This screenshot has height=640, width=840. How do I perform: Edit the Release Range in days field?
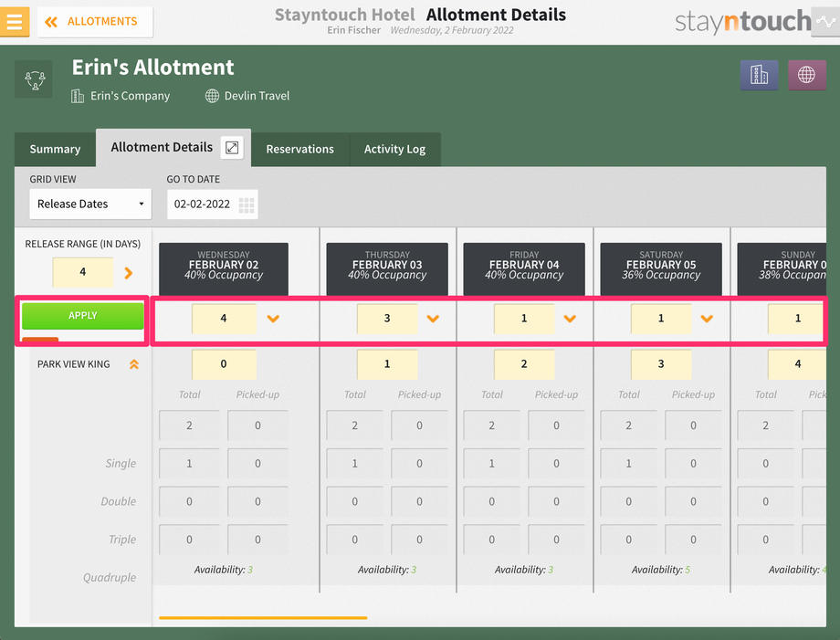(x=82, y=271)
